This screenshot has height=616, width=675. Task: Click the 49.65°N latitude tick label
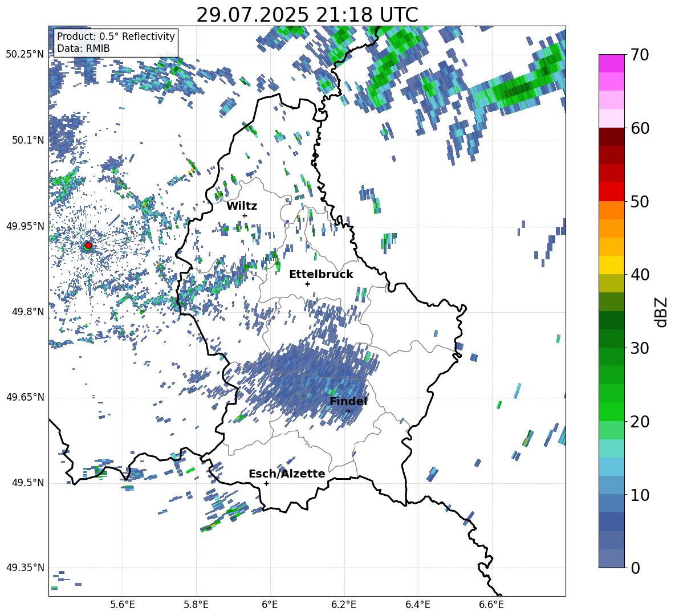tap(25, 397)
